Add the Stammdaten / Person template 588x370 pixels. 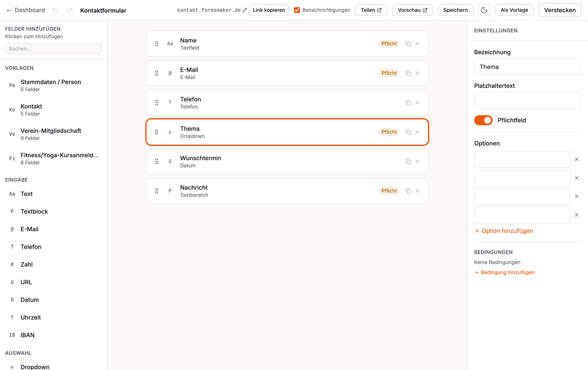tap(54, 85)
